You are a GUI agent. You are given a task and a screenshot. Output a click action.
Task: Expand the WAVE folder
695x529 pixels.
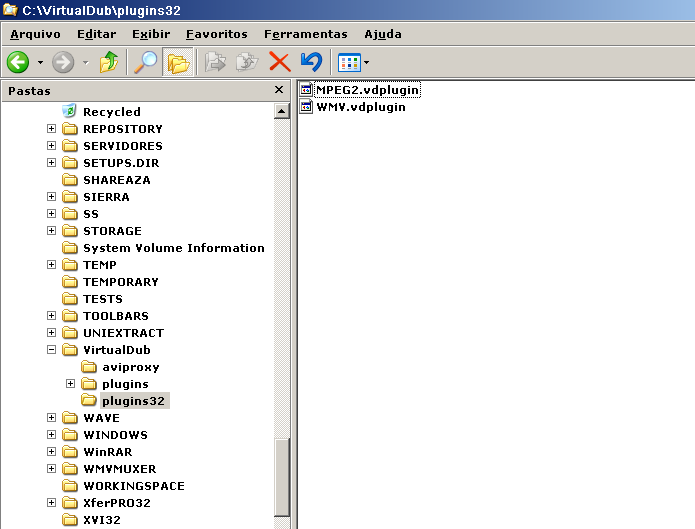click(x=51, y=418)
